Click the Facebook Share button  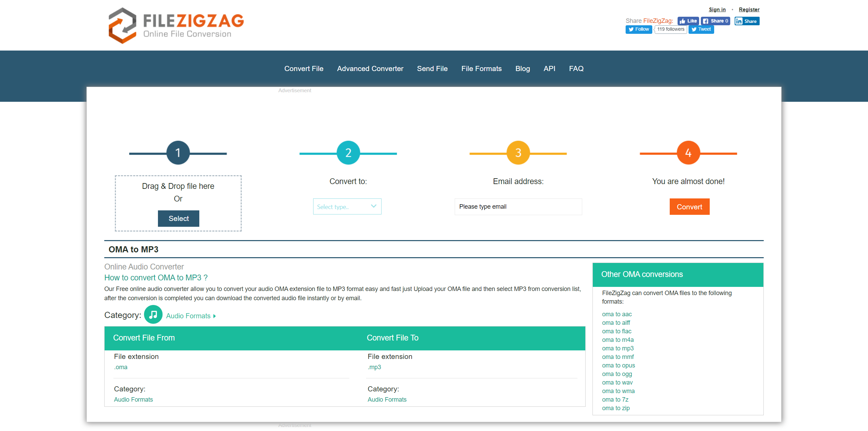pyautogui.click(x=715, y=21)
